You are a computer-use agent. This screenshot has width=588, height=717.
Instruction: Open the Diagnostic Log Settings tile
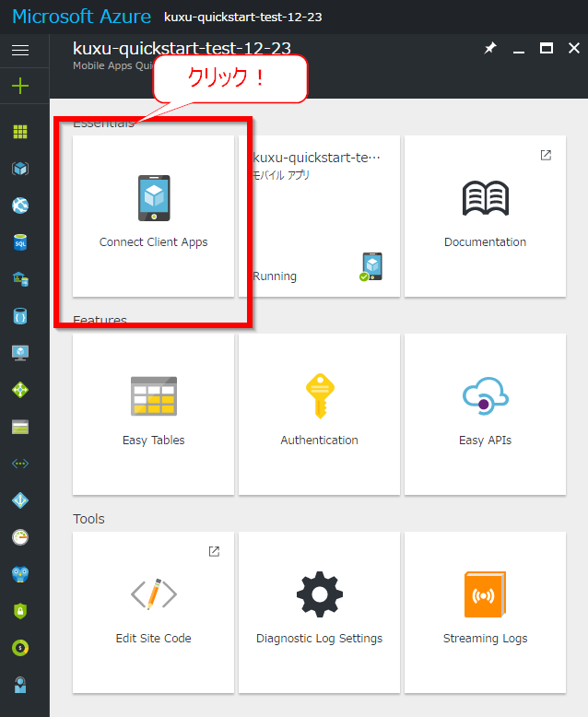click(x=319, y=612)
